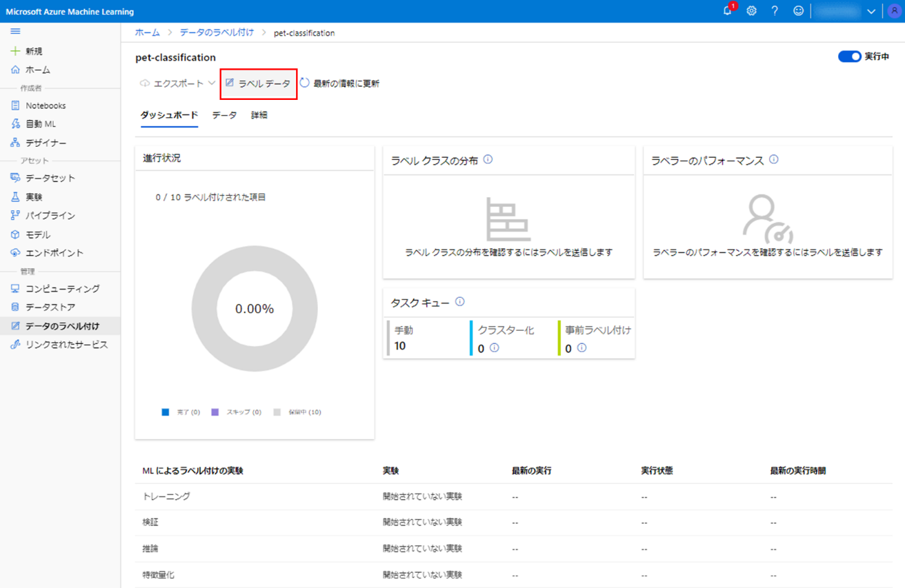Image resolution: width=905 pixels, height=588 pixels.
Task: Open データのラベル付け breadcrumb link
Action: coord(217,32)
